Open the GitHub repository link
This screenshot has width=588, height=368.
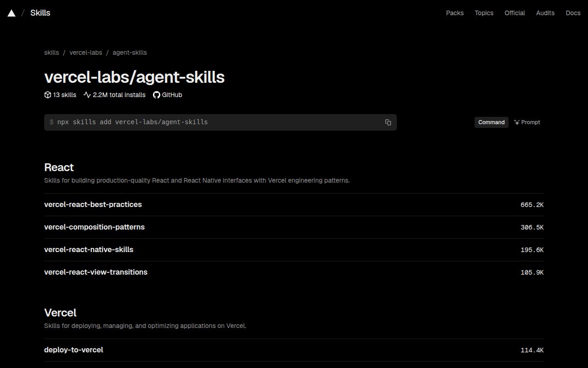point(168,95)
